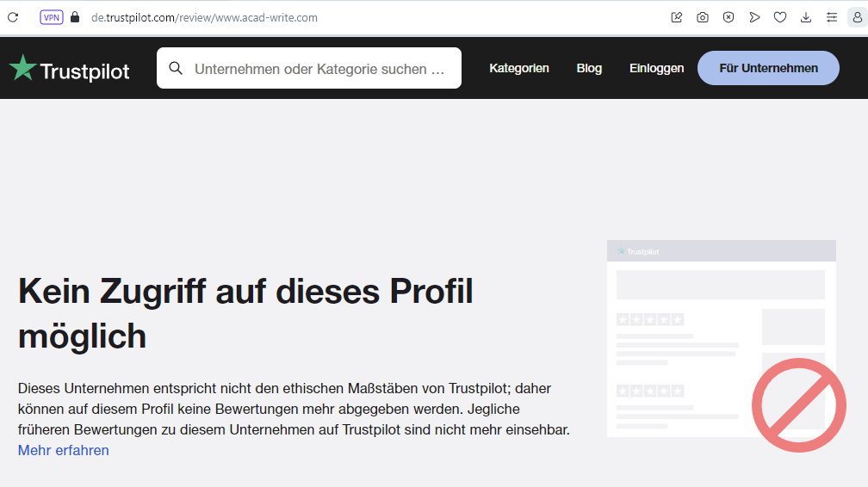Follow the Mehr erfahren link
Image resolution: width=868 pixels, height=487 pixels.
tap(64, 450)
